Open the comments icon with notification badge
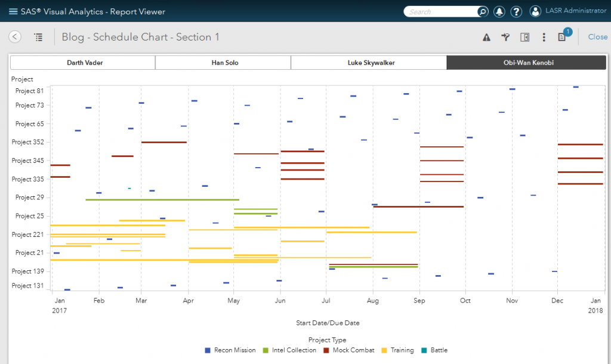Image resolution: width=611 pixels, height=364 pixels. pyautogui.click(x=561, y=36)
